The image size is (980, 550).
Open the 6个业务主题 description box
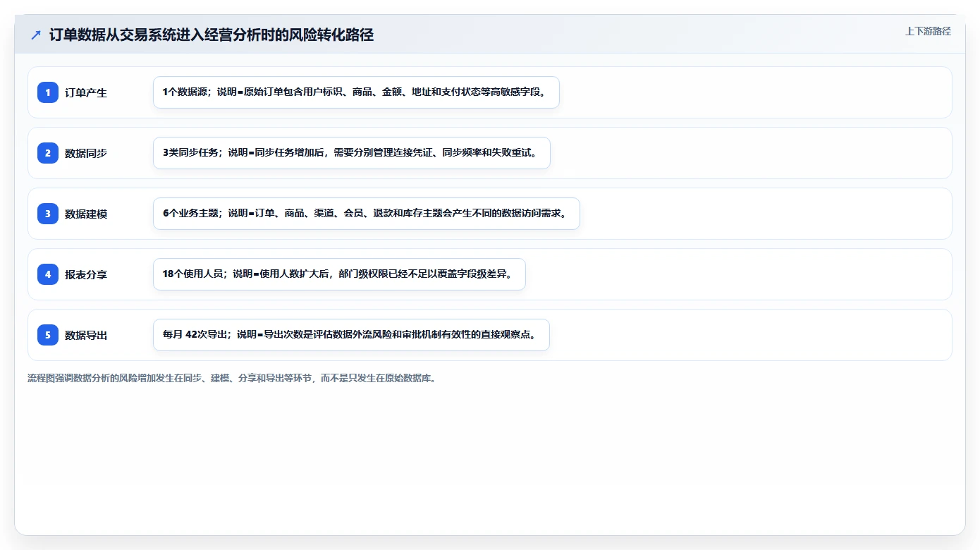click(x=366, y=214)
